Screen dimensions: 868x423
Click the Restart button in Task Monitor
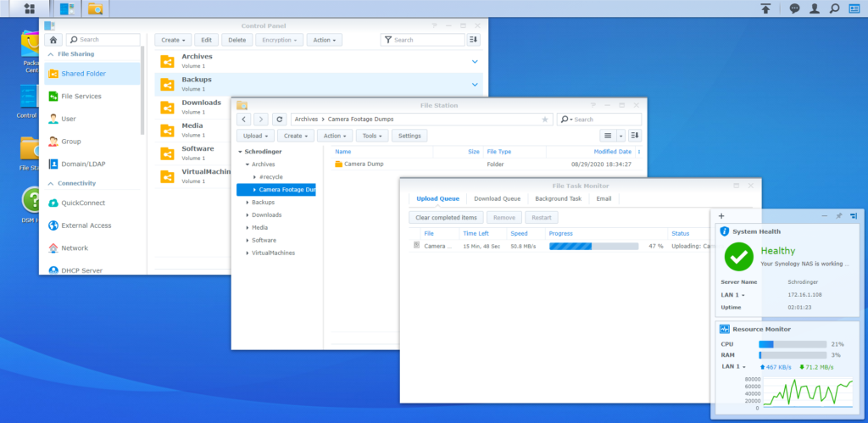pos(542,218)
